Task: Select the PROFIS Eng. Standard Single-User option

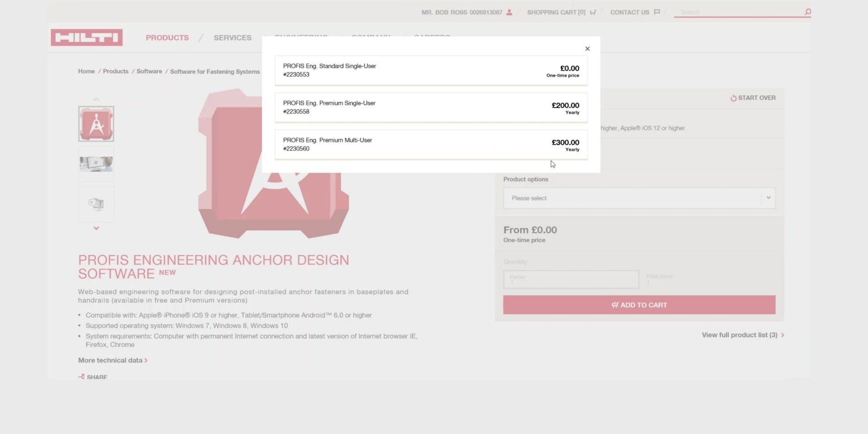Action: [x=430, y=71]
